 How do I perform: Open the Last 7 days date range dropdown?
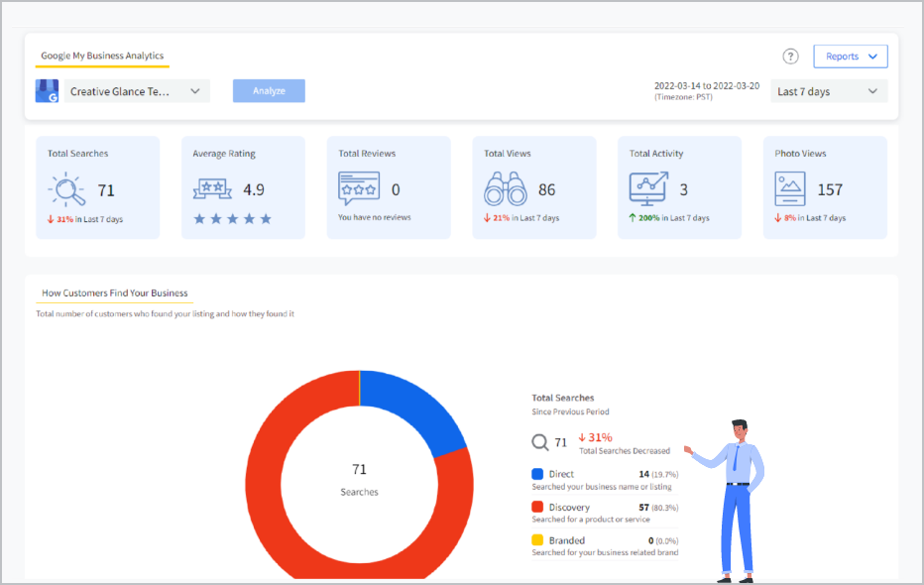click(x=829, y=91)
